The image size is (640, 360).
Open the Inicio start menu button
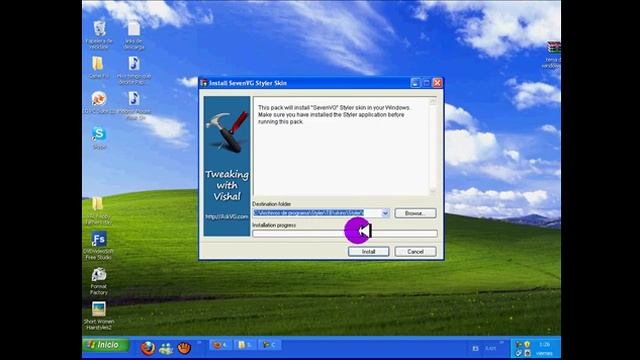tap(106, 345)
